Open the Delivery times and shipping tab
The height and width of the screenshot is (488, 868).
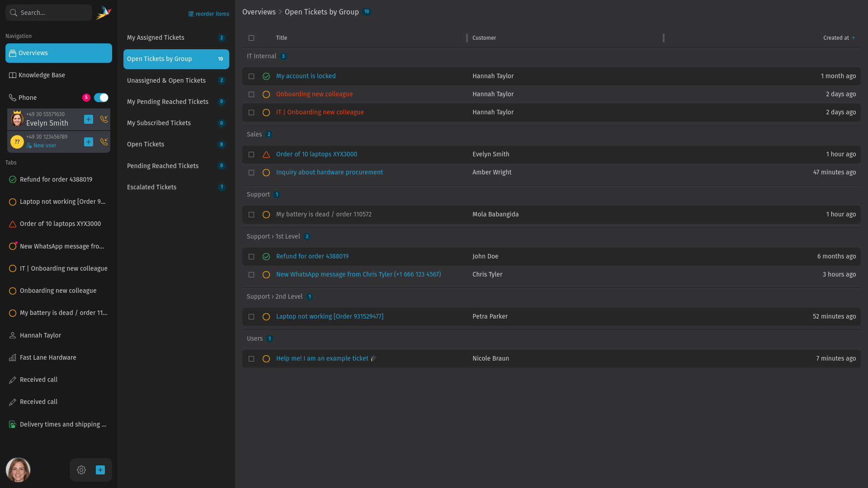tap(59, 424)
